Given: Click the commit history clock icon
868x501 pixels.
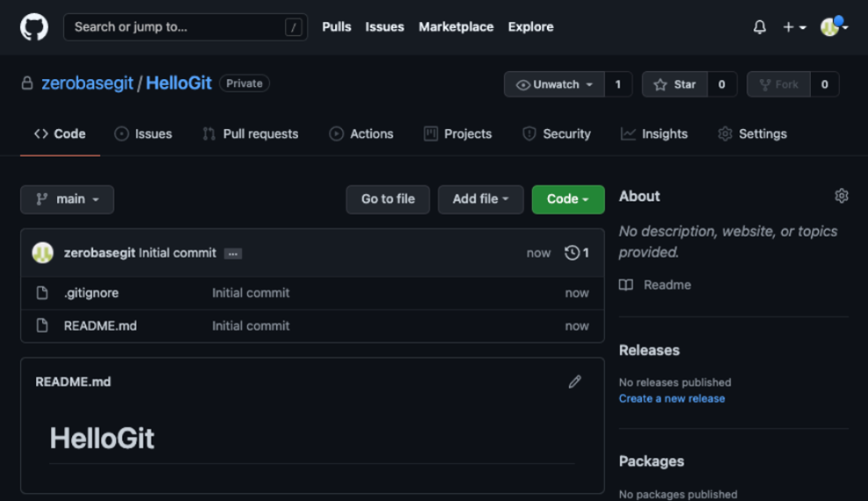Looking at the screenshot, I should tap(573, 253).
